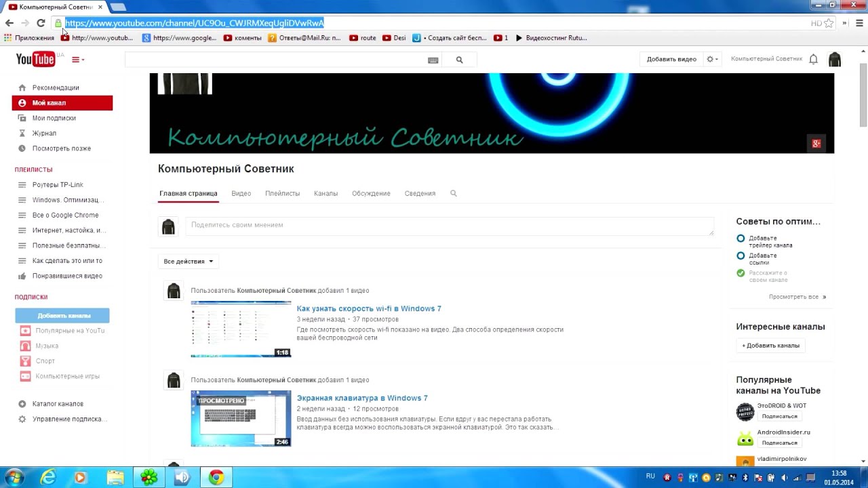
Task: Click the Поделитесь своим мнением field
Action: coord(450,226)
